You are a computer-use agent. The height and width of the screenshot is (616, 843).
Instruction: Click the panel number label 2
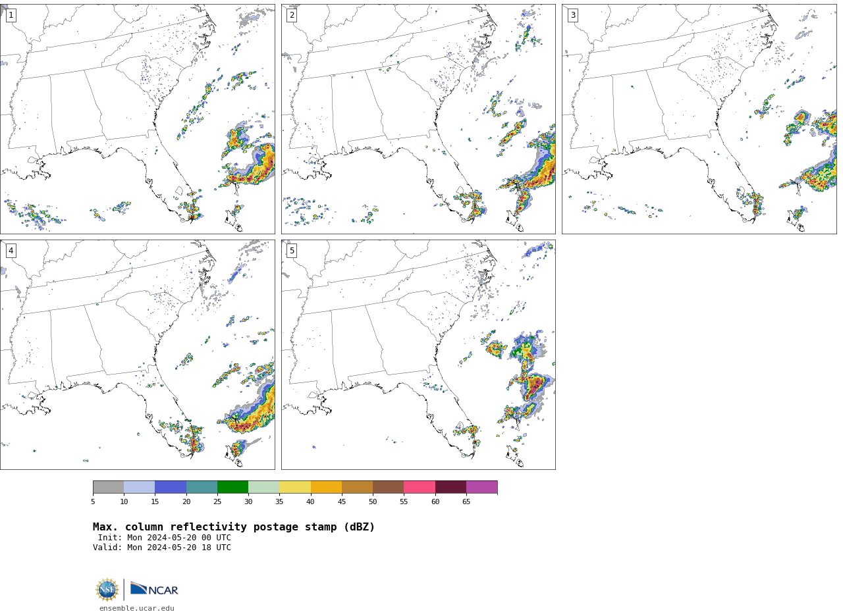tap(292, 15)
